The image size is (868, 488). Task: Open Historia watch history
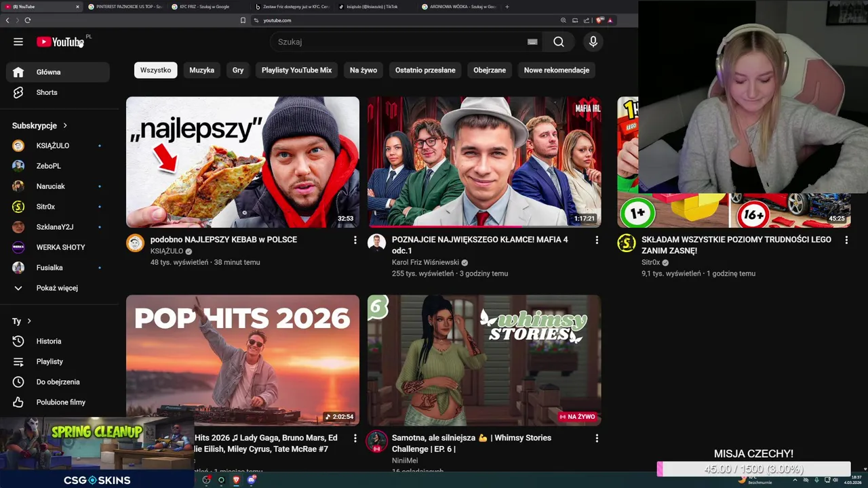tap(58, 341)
